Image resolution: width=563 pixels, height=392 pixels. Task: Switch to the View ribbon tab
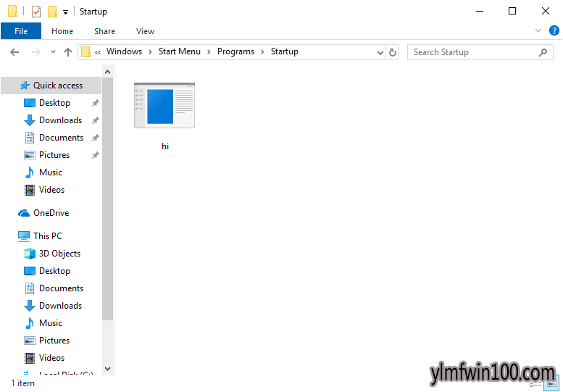point(145,31)
